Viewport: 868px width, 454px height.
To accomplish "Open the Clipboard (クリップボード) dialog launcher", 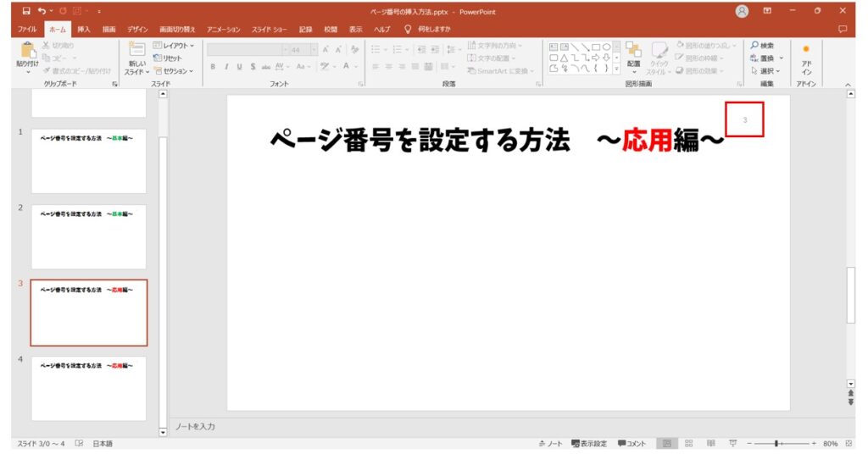I will click(x=115, y=84).
